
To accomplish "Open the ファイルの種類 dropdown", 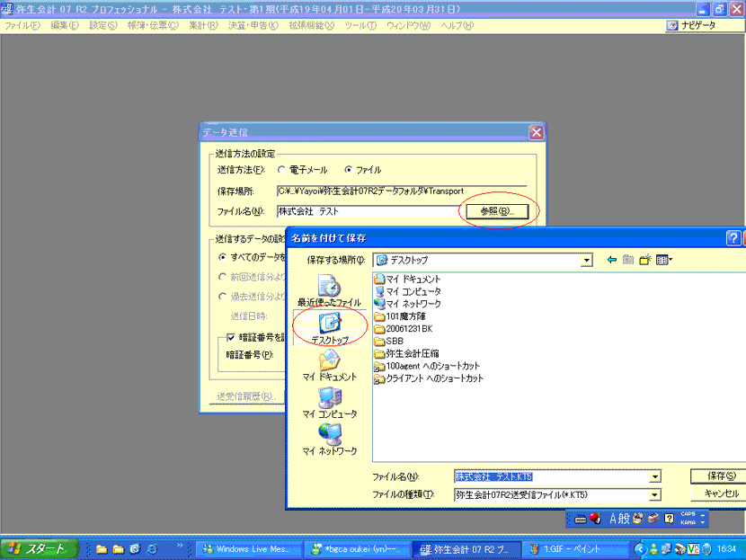I will click(x=655, y=495).
